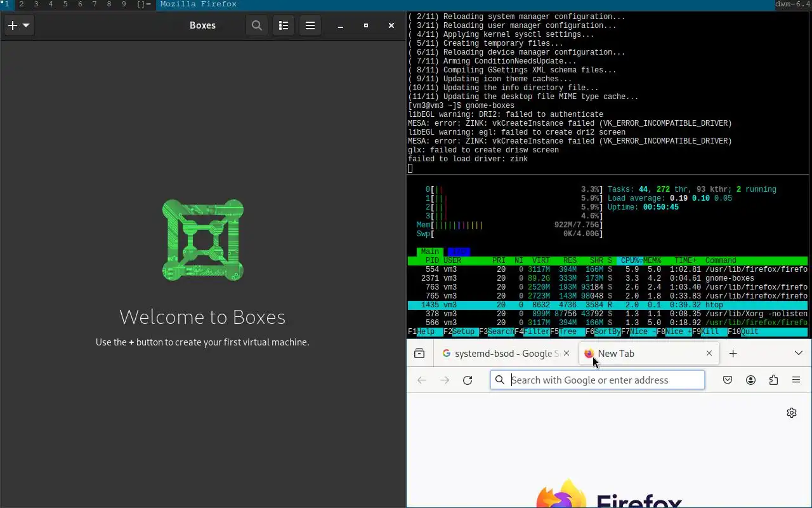Switch to dwm workspace tag 9
Image resolution: width=812 pixels, height=508 pixels.
[x=124, y=4]
